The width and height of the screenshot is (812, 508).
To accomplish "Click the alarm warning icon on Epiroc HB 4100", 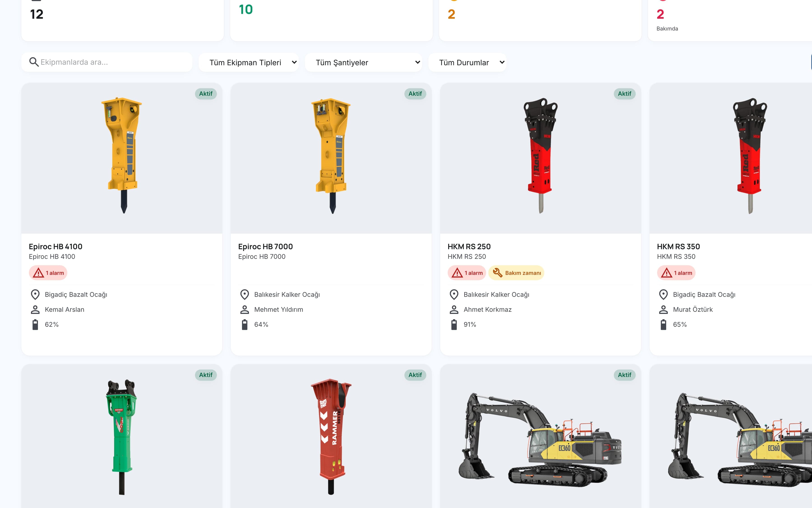I will [x=39, y=273].
